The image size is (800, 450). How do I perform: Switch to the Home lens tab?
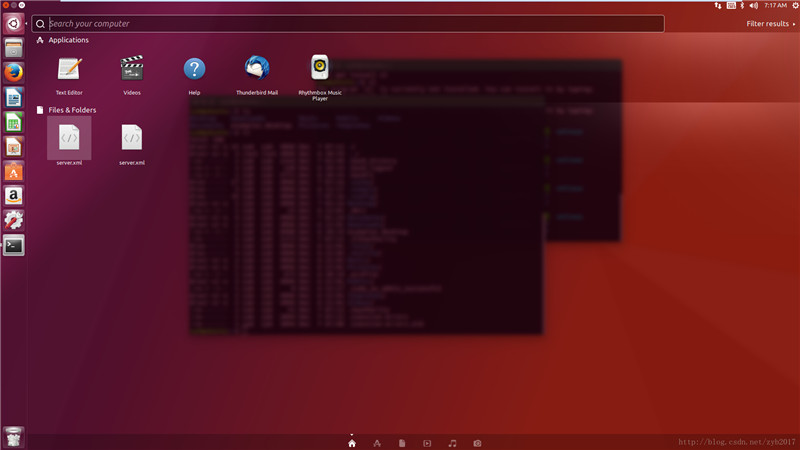(351, 442)
